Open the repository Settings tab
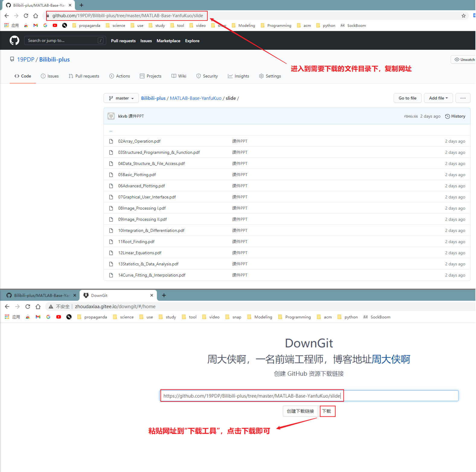The width and height of the screenshot is (476, 472). (x=270, y=76)
